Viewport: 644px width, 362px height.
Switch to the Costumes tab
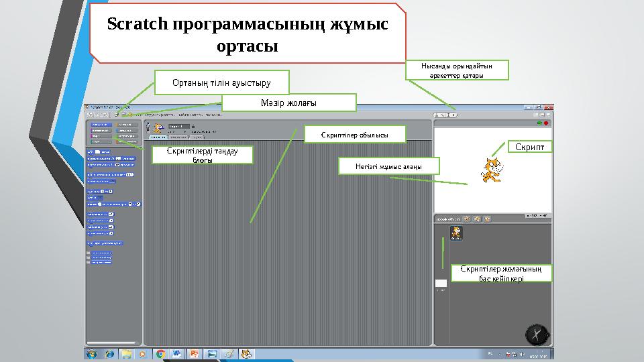pos(178,137)
